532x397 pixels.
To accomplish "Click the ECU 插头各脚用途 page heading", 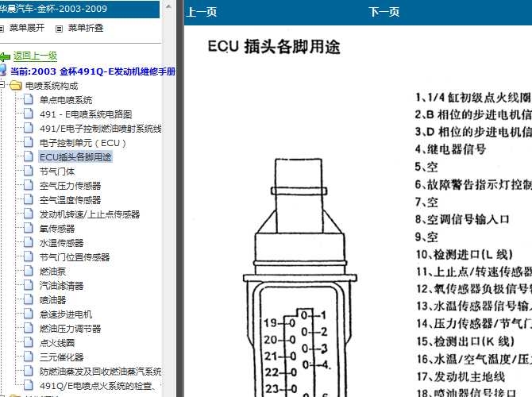I will point(274,47).
